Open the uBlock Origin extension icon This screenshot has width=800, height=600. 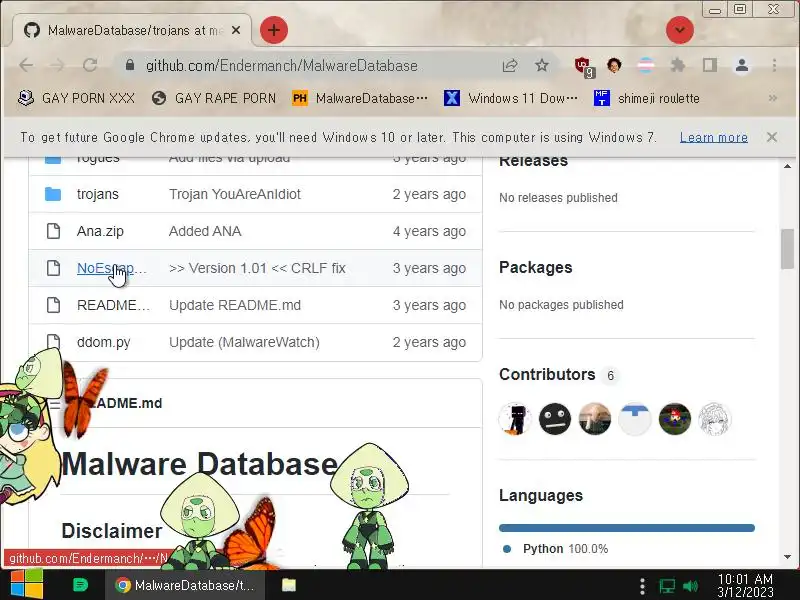click(584, 67)
